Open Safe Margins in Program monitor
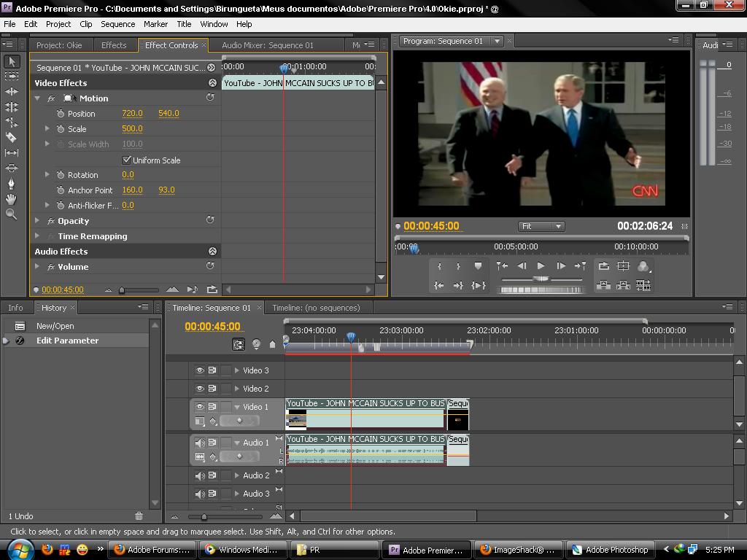 (x=623, y=266)
